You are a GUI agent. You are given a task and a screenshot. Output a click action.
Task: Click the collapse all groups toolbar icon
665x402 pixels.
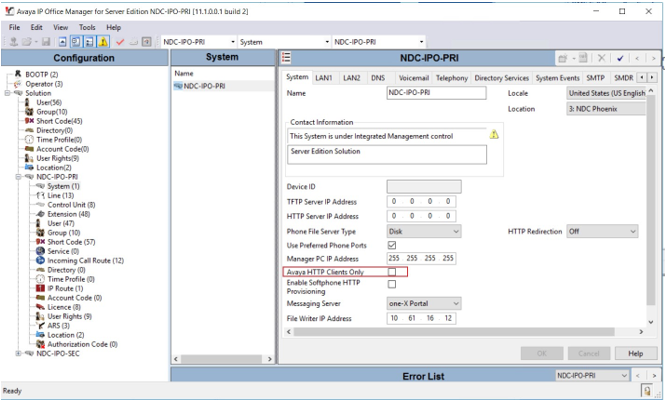pos(62,42)
